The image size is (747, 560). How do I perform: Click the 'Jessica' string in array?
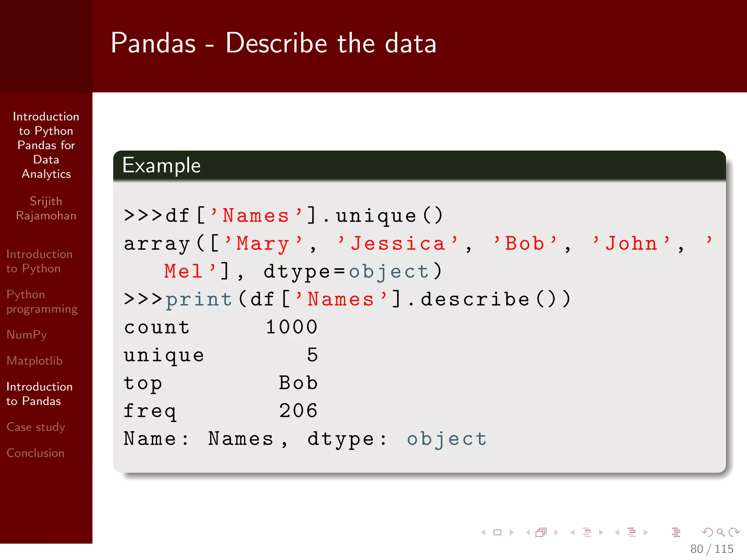tap(398, 243)
